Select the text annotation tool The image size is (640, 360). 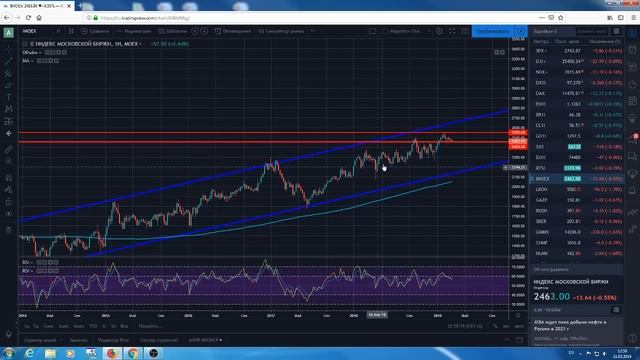(x=9, y=97)
